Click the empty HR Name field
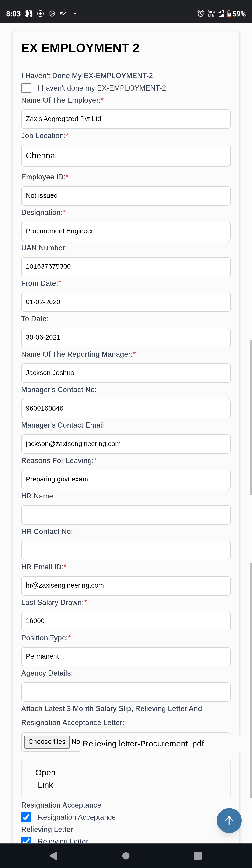This screenshot has height=868, width=252. [x=126, y=515]
